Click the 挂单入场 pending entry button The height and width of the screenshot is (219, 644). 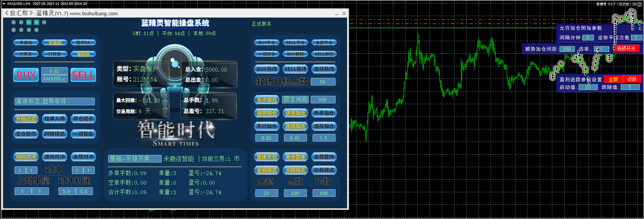click(x=55, y=119)
